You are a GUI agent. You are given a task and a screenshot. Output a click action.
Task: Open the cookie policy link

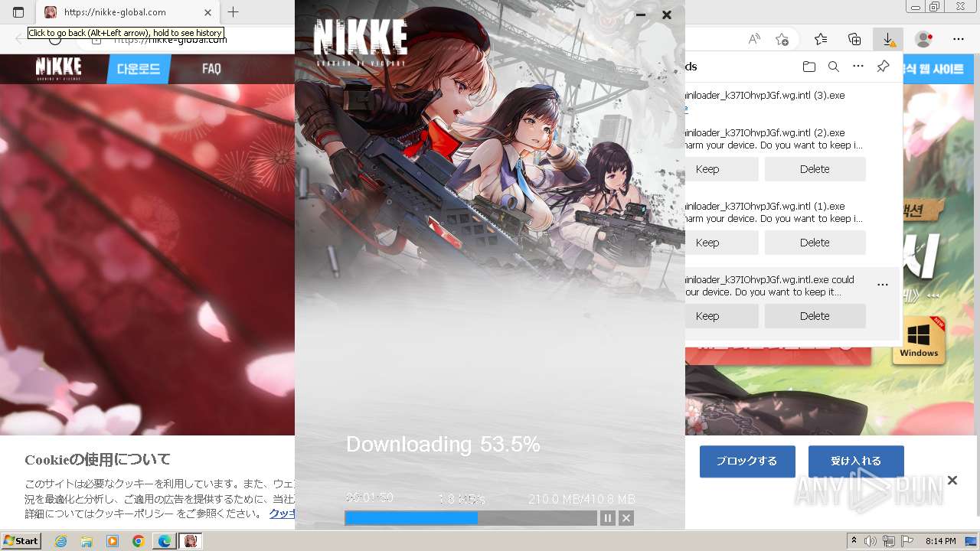coord(281,514)
